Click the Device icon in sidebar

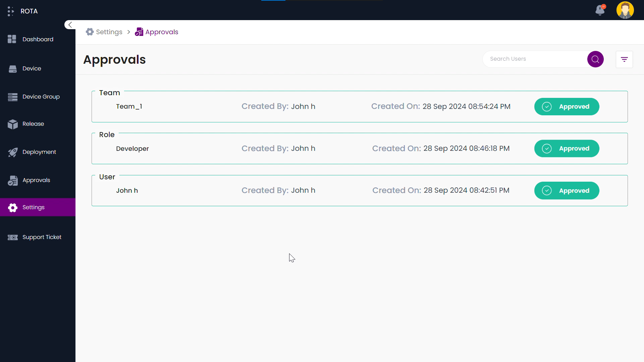click(12, 69)
